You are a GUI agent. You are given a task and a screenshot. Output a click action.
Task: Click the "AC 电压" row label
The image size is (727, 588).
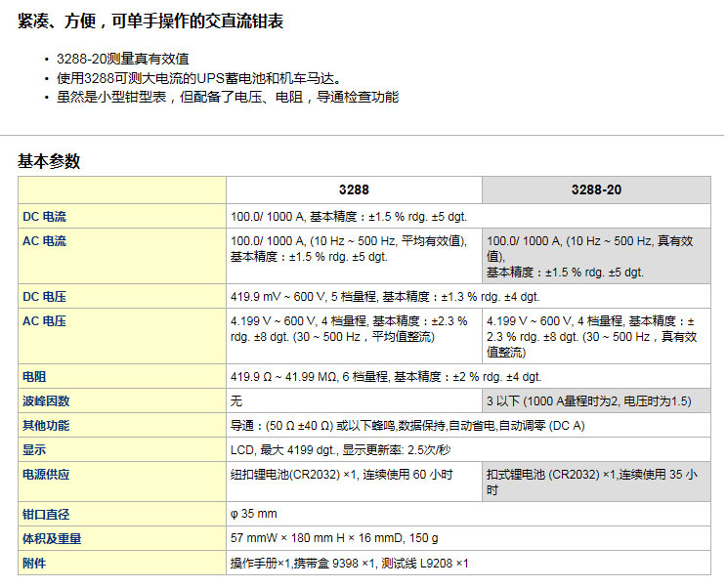(x=45, y=320)
